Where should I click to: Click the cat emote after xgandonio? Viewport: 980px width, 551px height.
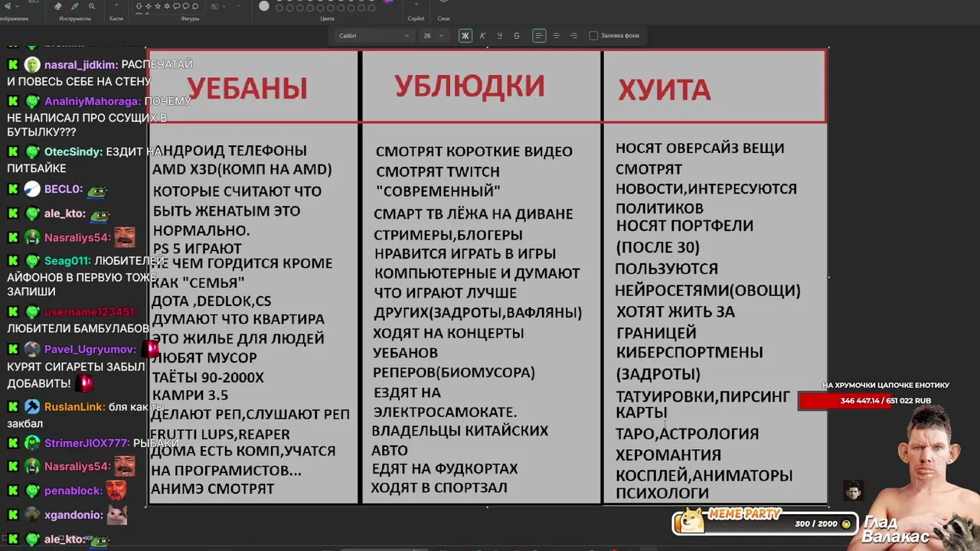click(x=116, y=515)
